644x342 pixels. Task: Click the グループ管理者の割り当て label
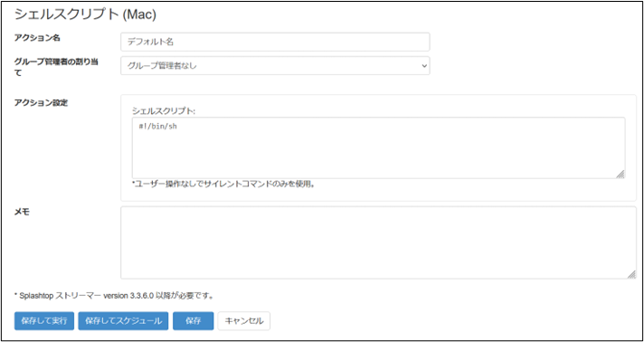(56, 68)
